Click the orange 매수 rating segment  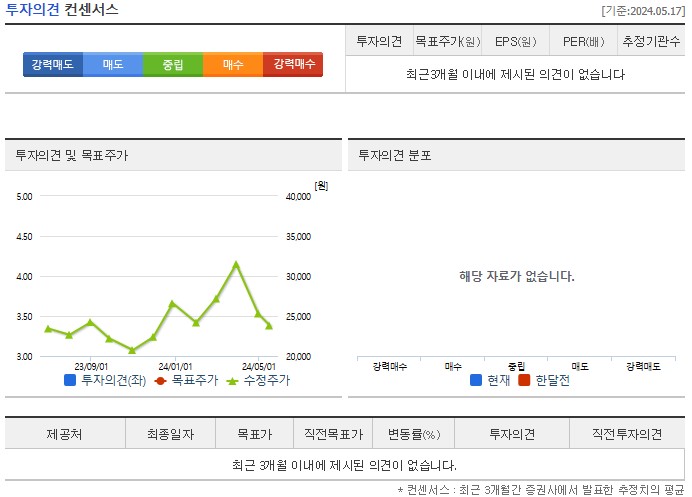pyautogui.click(x=233, y=64)
